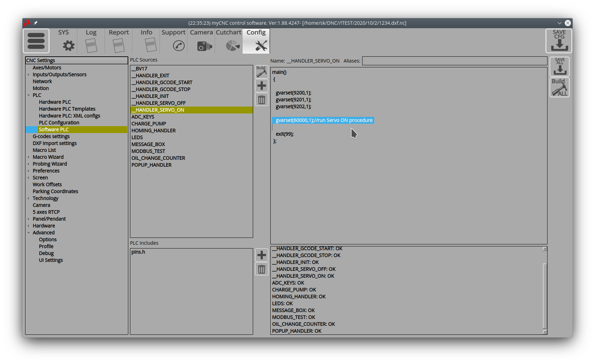Image resolution: width=595 pixels, height=364 pixels.
Task: Add a new PLC source with plus icon
Action: 261,86
